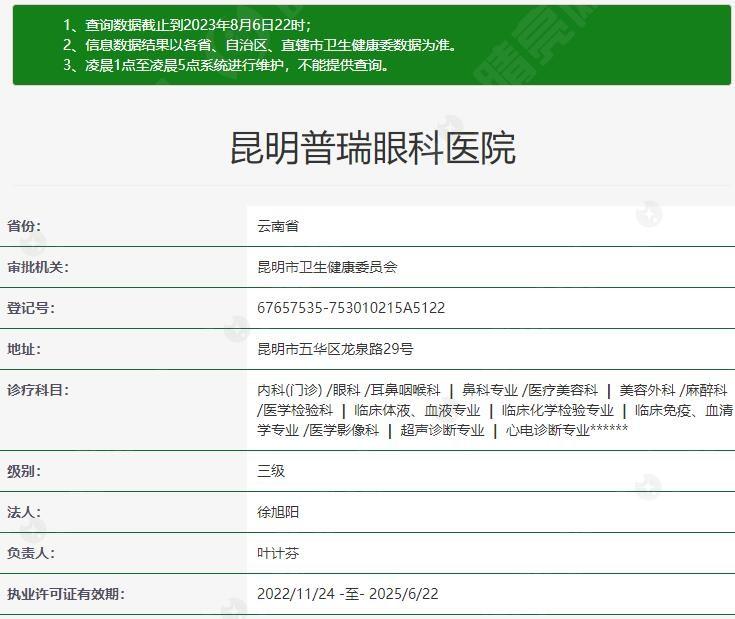Click the 鼻科专业 /医疗美容科 text
Viewport: 735px width, 619px height.
(530, 390)
